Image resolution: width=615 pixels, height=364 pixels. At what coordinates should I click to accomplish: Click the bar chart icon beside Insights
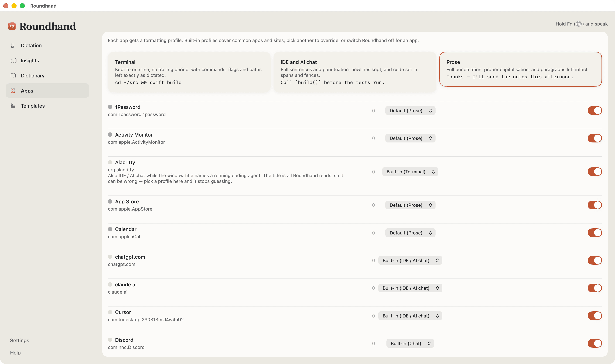pos(13,61)
